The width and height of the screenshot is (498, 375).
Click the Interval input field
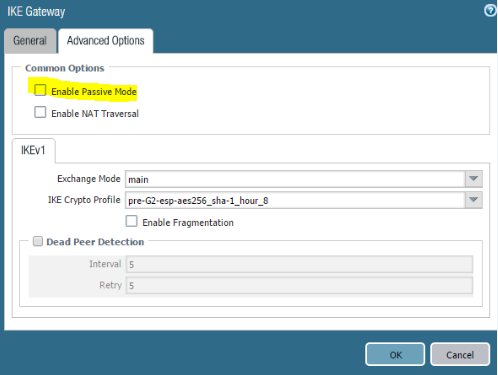click(299, 264)
